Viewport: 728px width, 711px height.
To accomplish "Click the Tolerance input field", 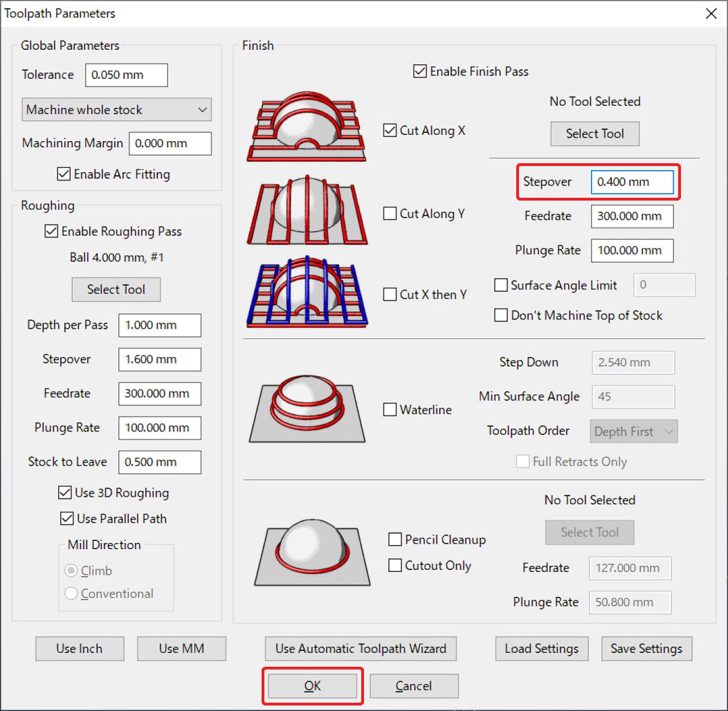I will click(x=126, y=75).
